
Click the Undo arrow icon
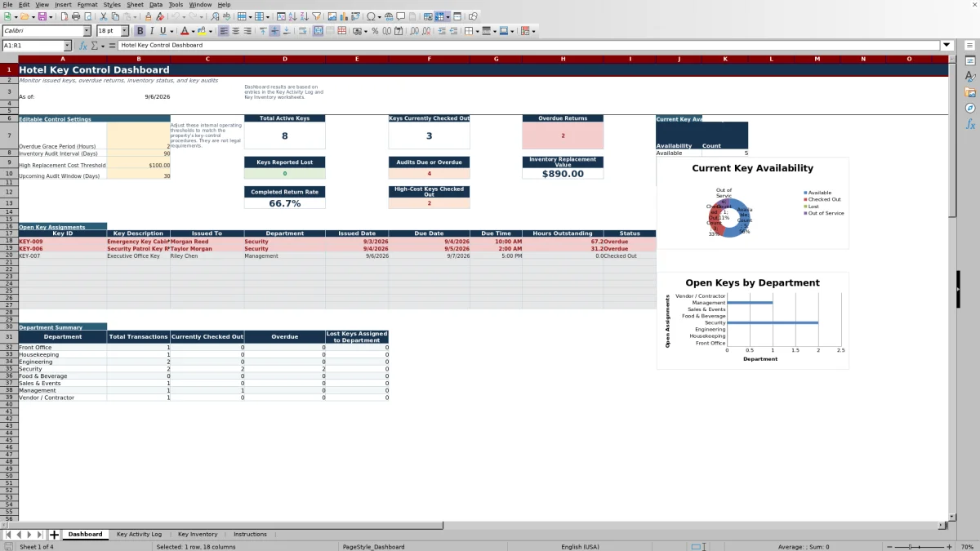click(175, 16)
